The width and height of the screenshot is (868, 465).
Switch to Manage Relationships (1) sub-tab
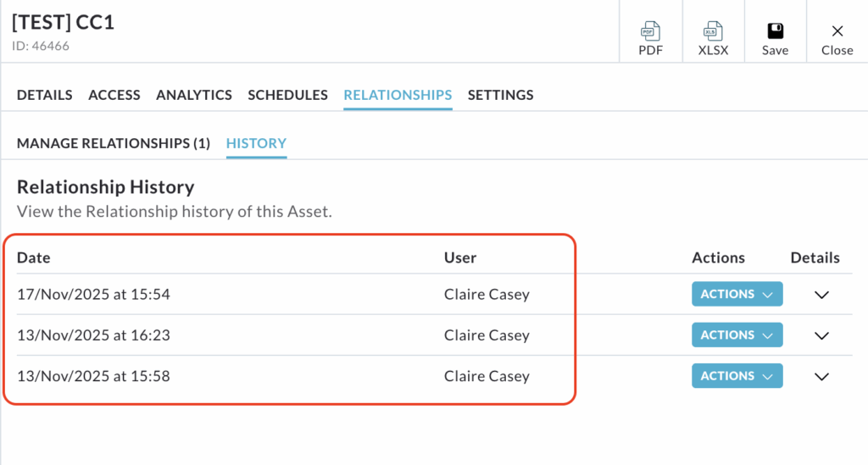click(114, 143)
